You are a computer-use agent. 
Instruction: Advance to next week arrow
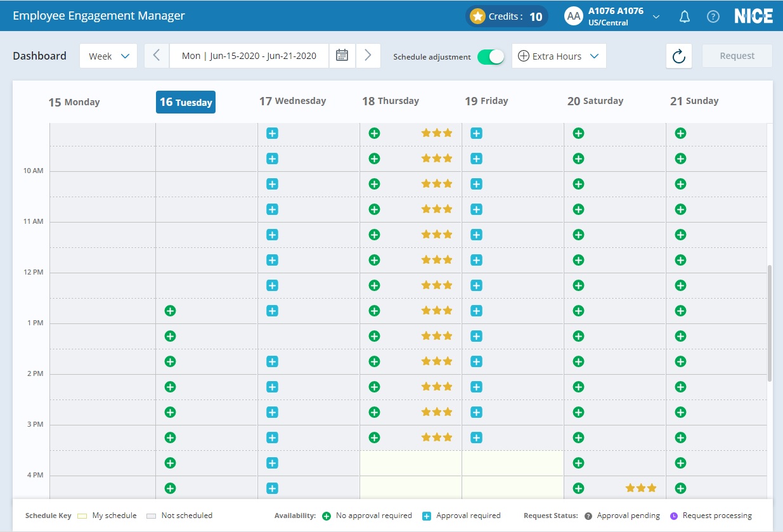coord(368,56)
